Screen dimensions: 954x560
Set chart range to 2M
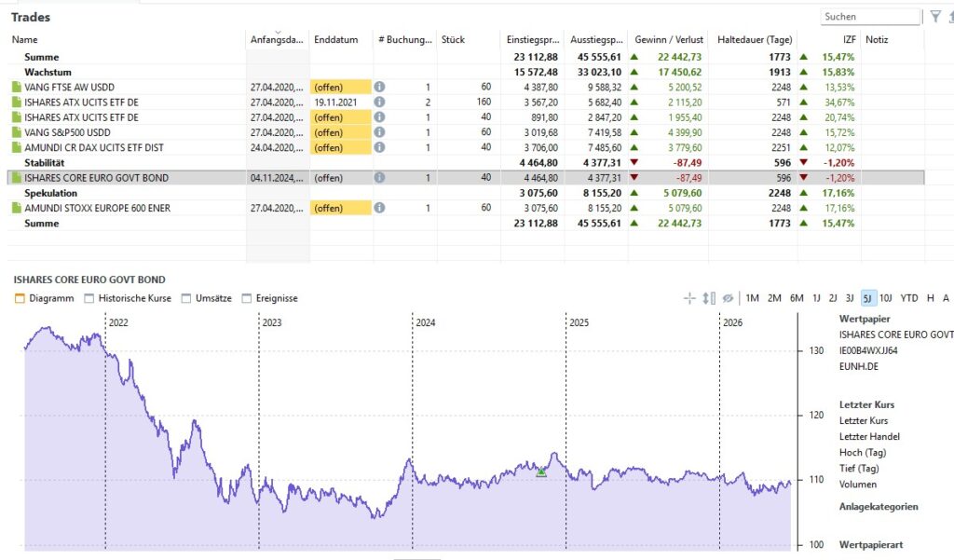[x=774, y=298]
